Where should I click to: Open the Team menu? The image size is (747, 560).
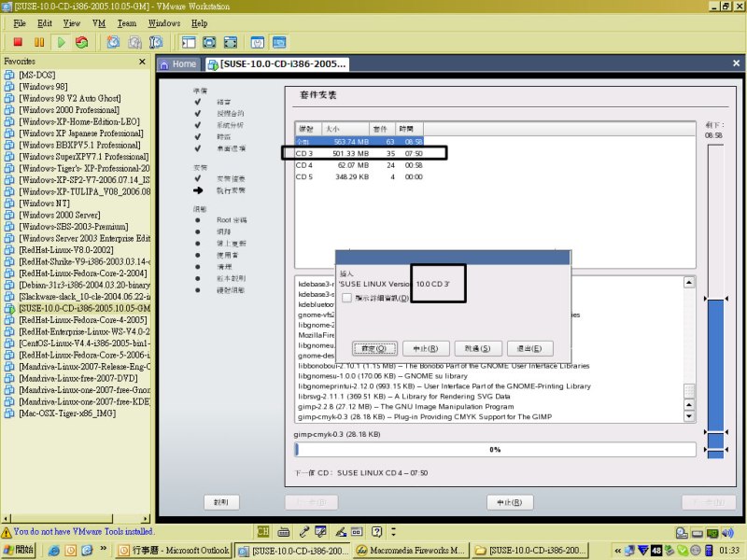click(127, 23)
